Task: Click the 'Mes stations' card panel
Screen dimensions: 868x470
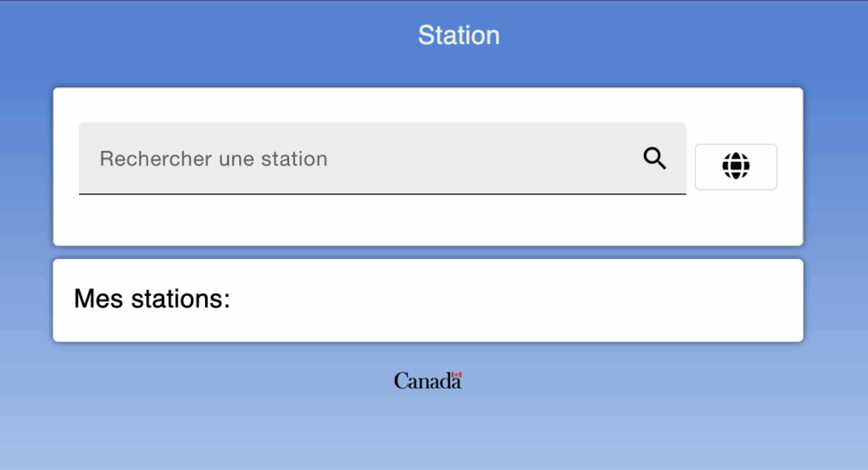Action: (x=509, y=300)
